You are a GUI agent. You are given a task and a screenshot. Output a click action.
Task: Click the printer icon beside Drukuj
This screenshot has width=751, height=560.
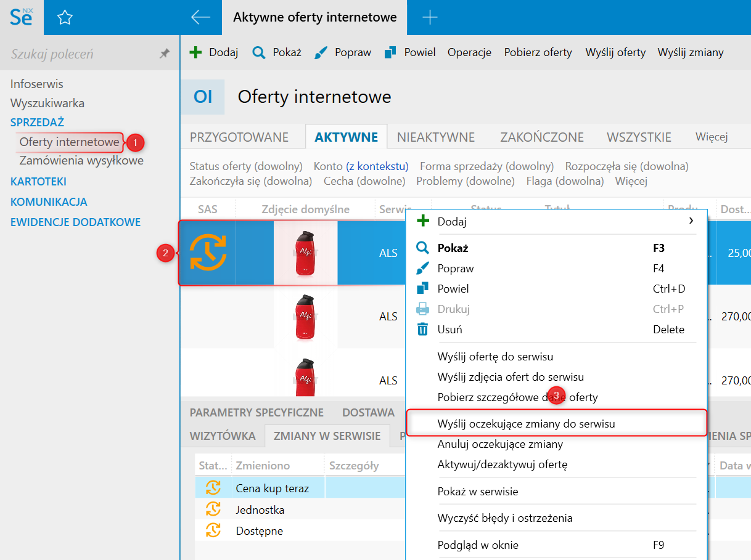422,309
